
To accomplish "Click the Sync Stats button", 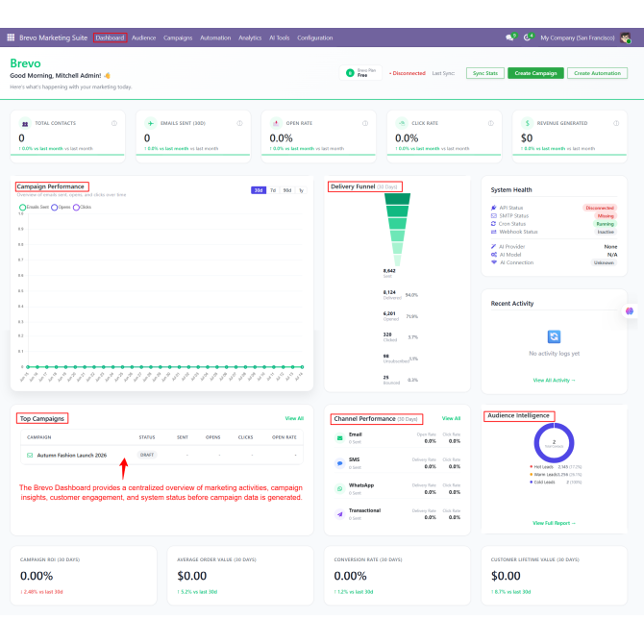I will click(485, 73).
